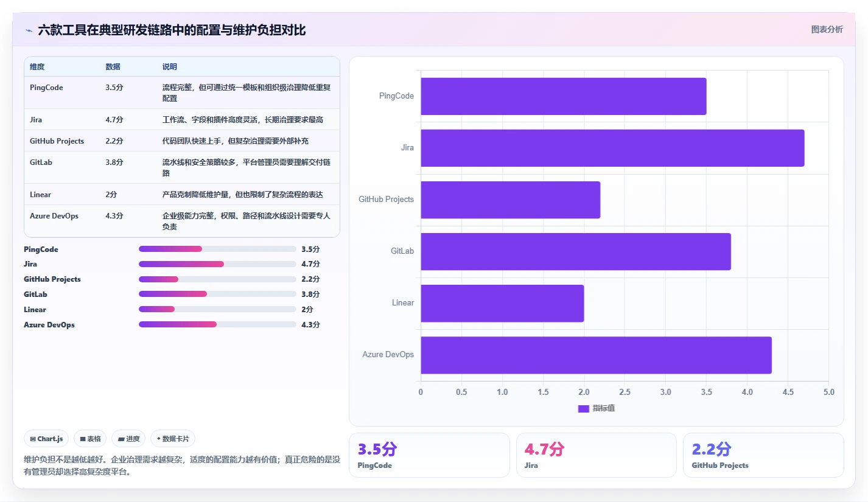
Task: Open the 4.7分 Jira data card
Action: tap(597, 455)
